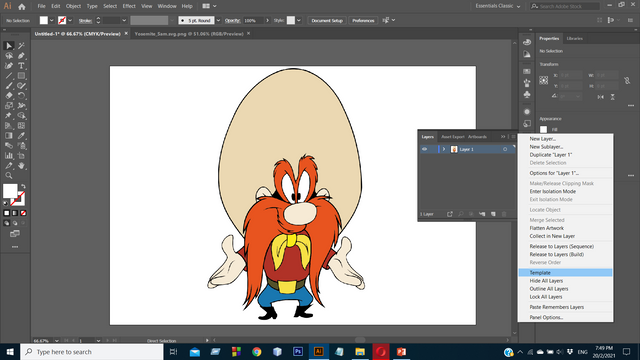Pick the Column Graph tool
640x360 pixels.
coord(9,156)
